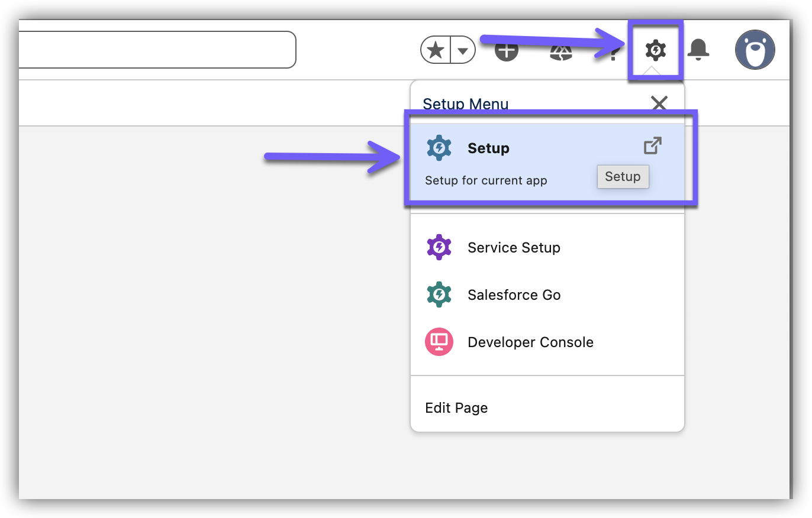Click the Edit Page link

[x=456, y=408]
